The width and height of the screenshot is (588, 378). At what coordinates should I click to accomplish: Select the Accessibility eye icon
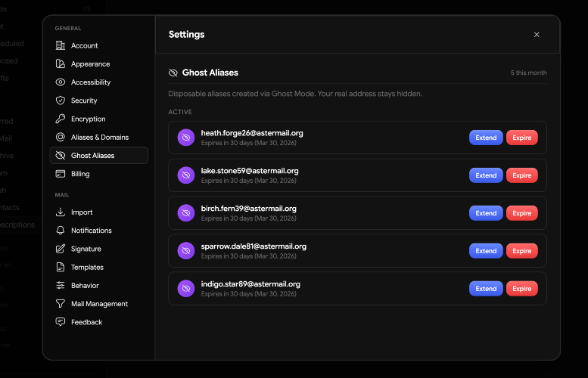(61, 82)
